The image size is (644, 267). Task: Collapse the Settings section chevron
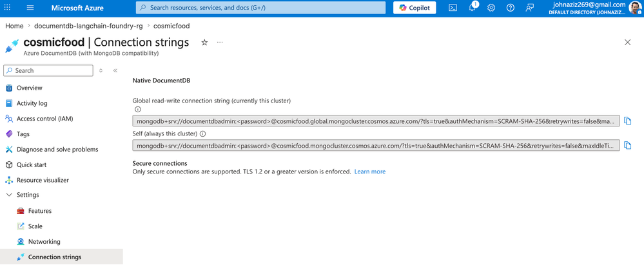click(x=9, y=195)
